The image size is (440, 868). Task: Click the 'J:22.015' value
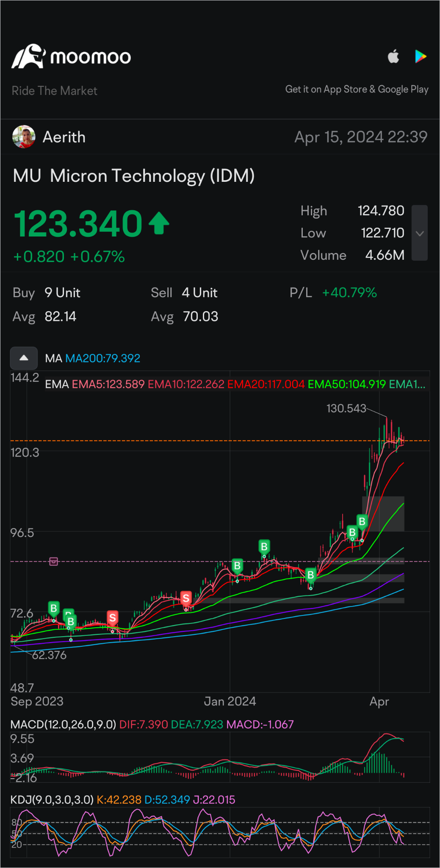(x=214, y=800)
